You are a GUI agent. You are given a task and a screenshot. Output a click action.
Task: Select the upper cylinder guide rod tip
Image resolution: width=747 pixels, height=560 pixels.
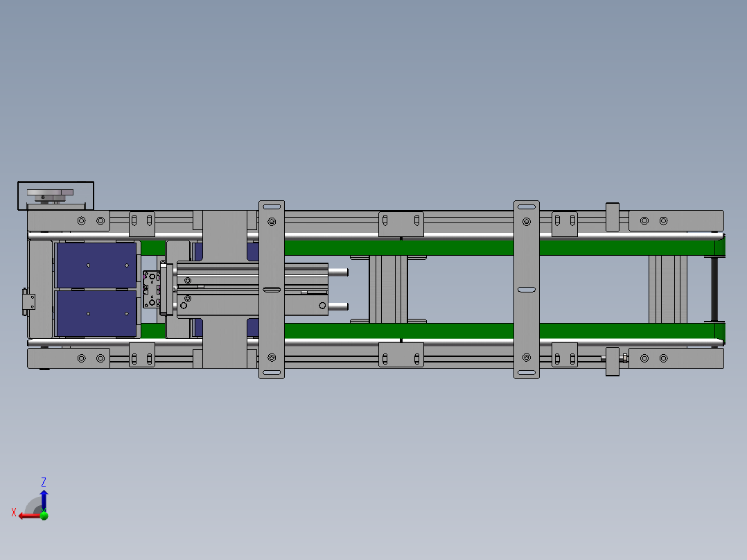point(340,272)
